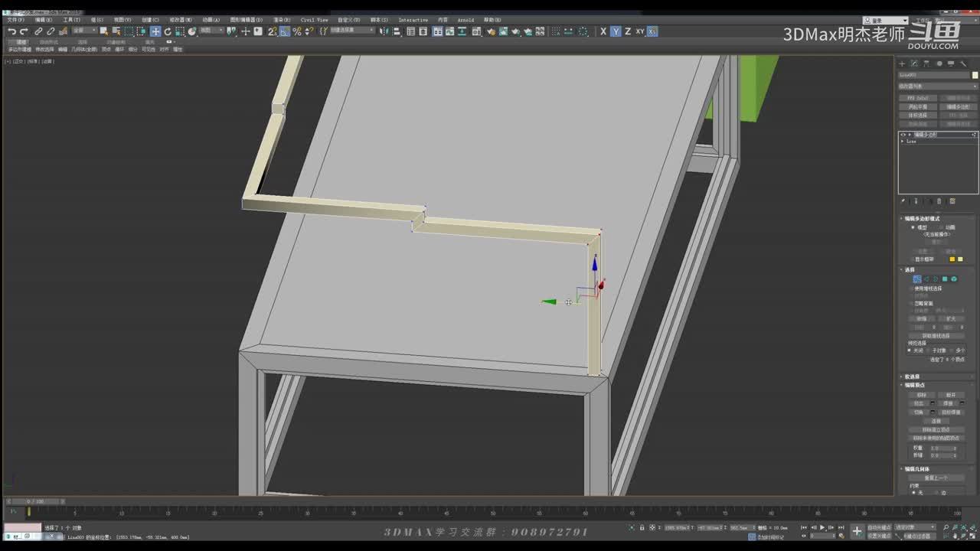
Task: Click the Undo arrow in main toolbar
Action: coord(11,31)
